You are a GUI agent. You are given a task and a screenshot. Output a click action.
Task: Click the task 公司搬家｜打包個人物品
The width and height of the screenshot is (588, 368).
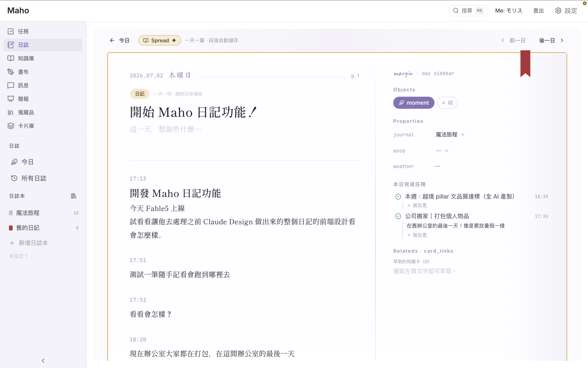click(437, 216)
